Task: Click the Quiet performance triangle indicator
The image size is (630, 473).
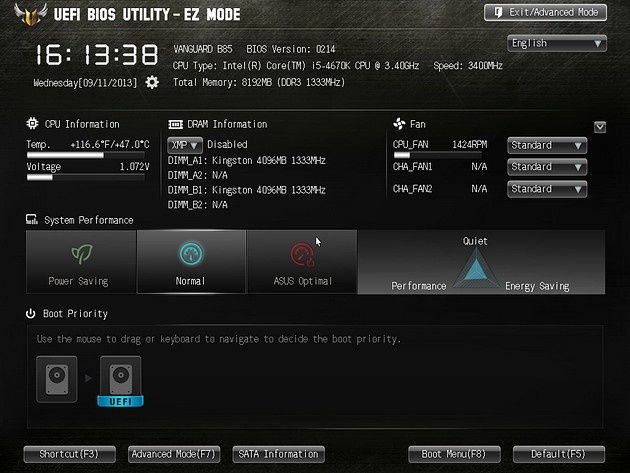Action: pos(476,268)
